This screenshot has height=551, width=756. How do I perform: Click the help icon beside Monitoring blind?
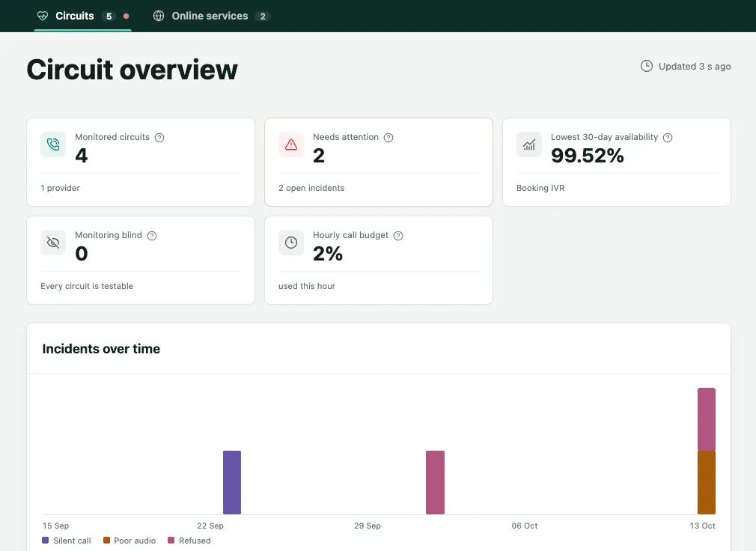pos(152,236)
